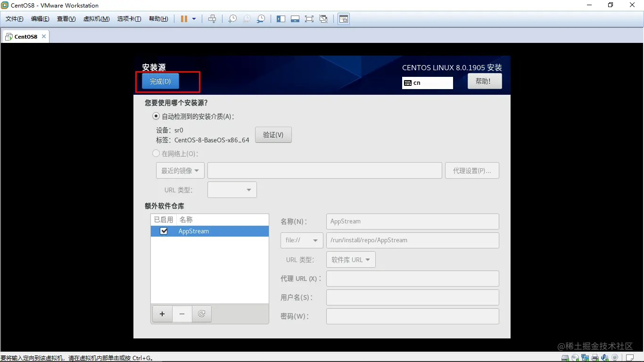644x362 pixels.
Task: Open the 编辑(E) menu
Action: click(x=40, y=19)
